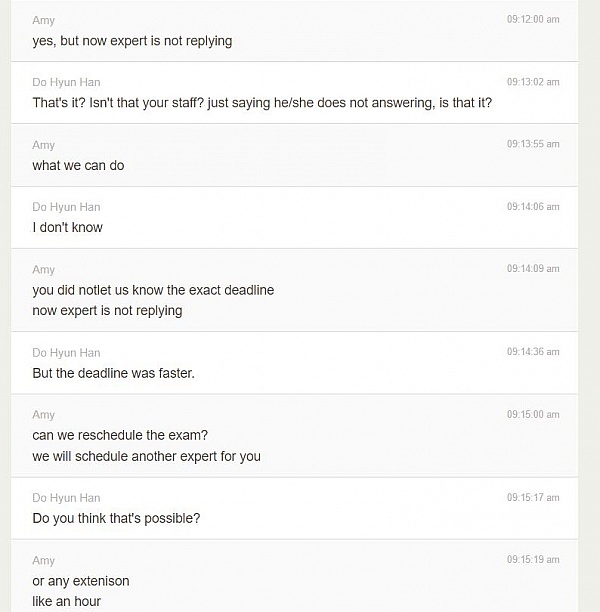The image size is (600, 612).
Task: Select the message starting "That's it? Isn't that your staff?"
Action: pyautogui.click(x=262, y=103)
